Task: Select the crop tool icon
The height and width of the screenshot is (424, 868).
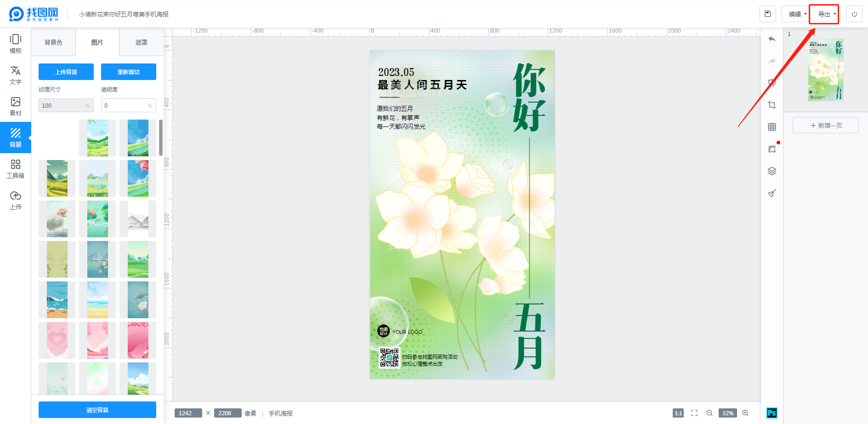Action: (x=772, y=105)
